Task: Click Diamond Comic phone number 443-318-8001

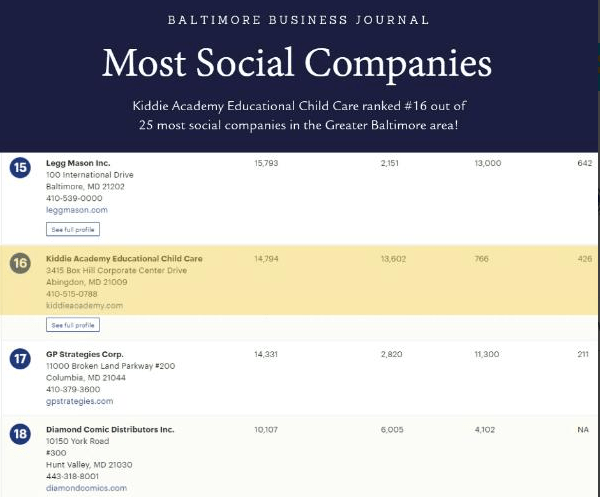Action: pos(74,476)
